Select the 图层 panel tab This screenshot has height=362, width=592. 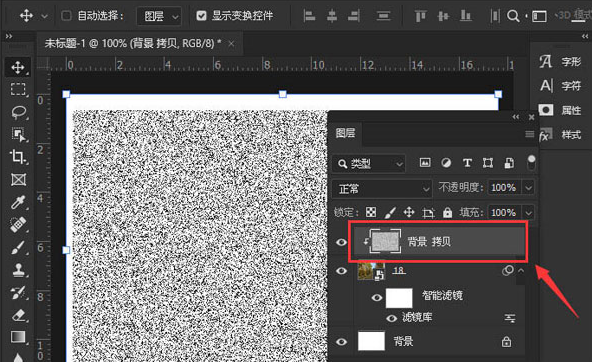coord(345,133)
